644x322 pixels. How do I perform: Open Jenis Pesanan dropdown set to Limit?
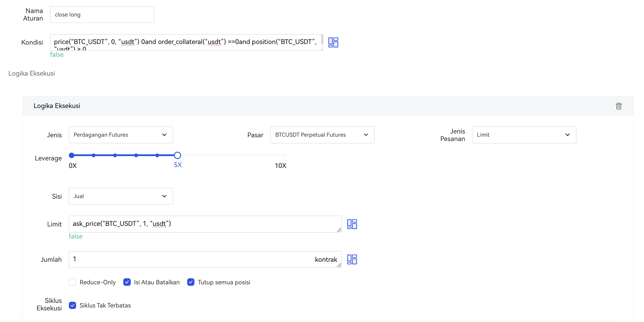(x=524, y=135)
